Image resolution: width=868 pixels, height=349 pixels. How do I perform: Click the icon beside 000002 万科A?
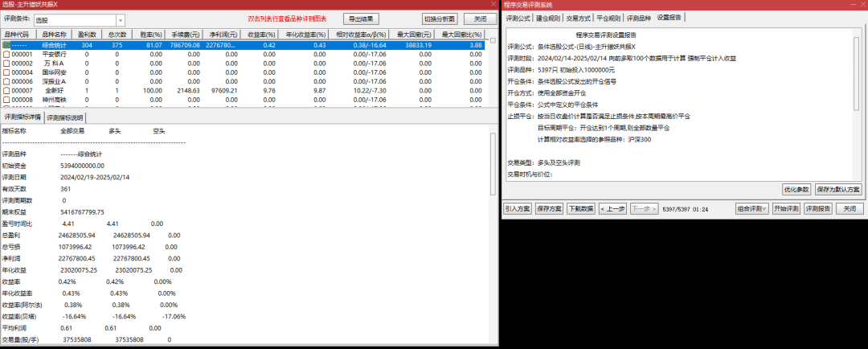pos(6,63)
